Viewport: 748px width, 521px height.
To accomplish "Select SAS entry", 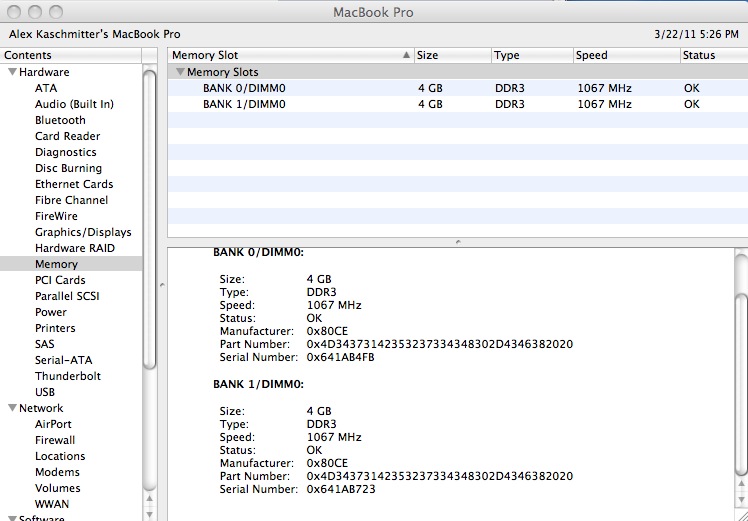I will 44,344.
